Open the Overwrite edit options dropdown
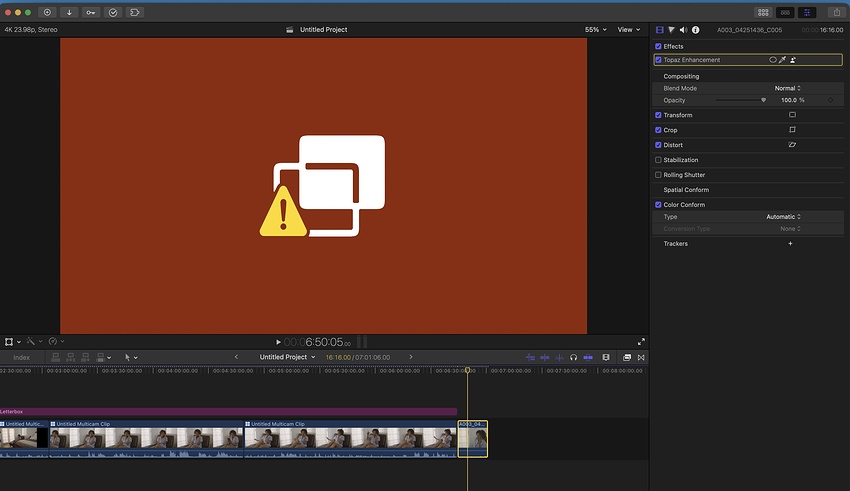 103,357
